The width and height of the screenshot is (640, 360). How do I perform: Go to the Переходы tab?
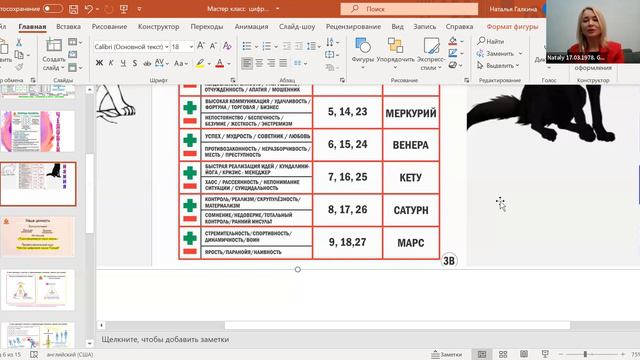pyautogui.click(x=207, y=27)
